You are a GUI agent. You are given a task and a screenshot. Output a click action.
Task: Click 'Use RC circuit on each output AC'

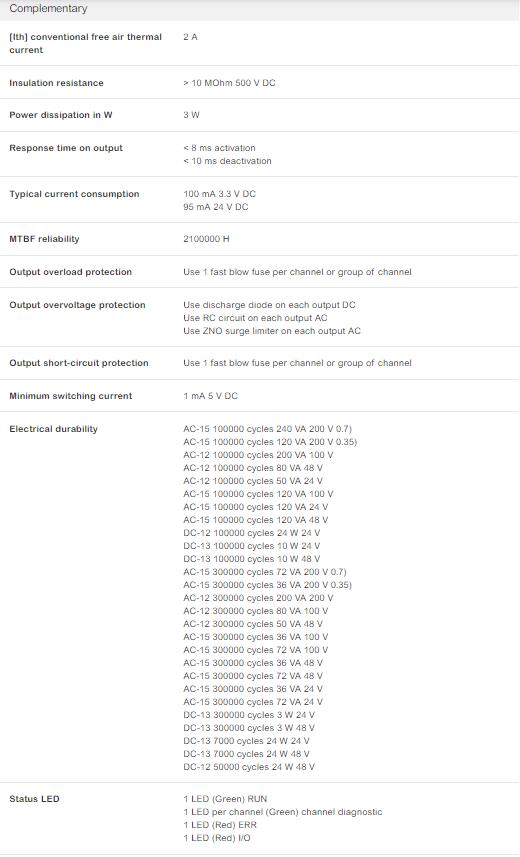[255, 318]
